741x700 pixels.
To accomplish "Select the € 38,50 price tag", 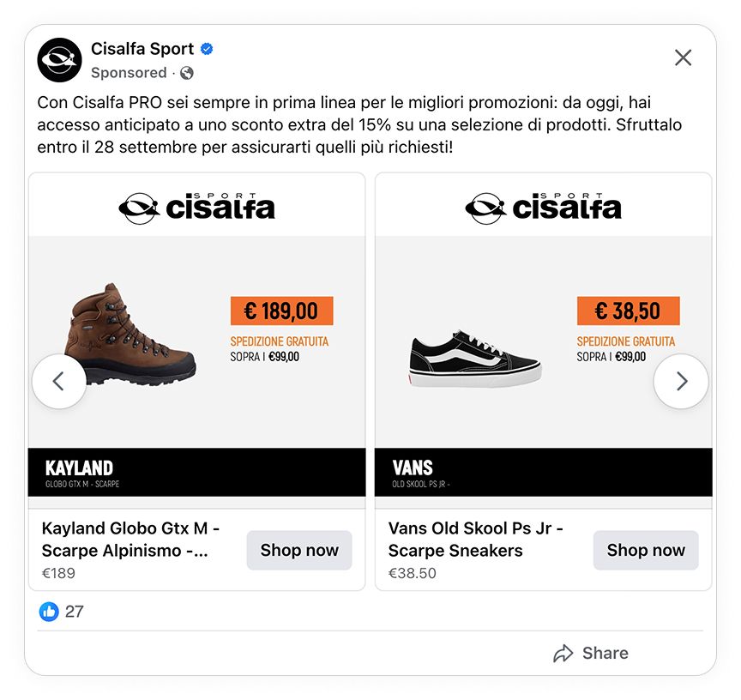I will (628, 311).
